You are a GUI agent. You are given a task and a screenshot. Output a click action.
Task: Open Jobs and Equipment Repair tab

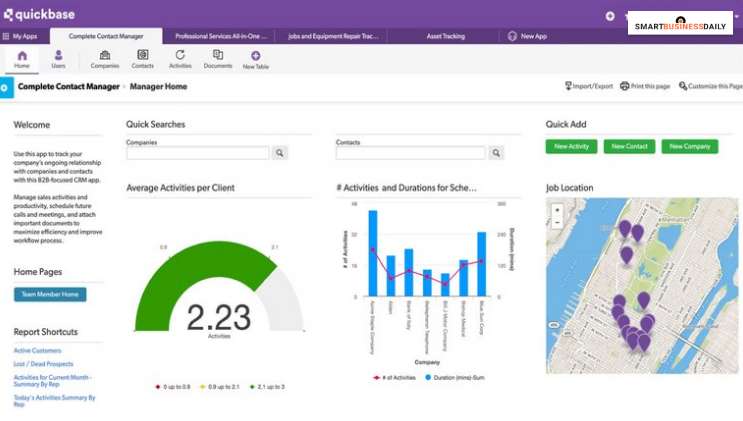333,36
